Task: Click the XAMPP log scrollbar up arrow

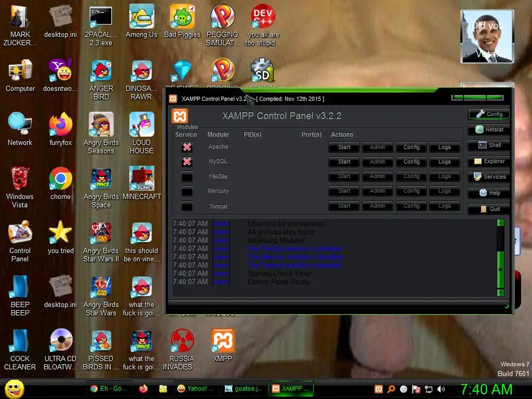Action: (500, 223)
